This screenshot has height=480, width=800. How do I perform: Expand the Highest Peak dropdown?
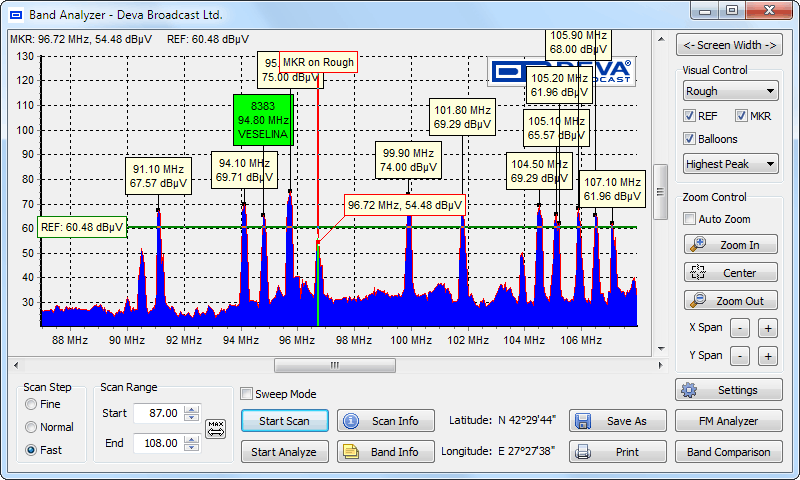pos(729,164)
